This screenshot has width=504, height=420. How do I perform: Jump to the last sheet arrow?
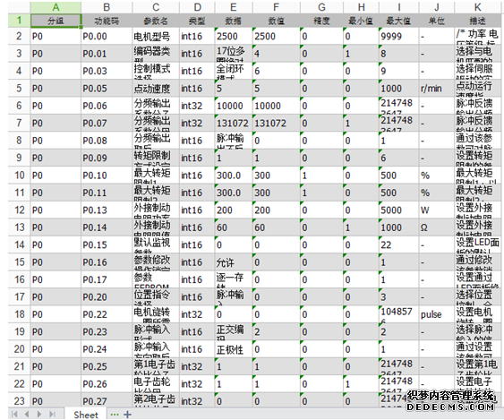[x=52, y=415]
